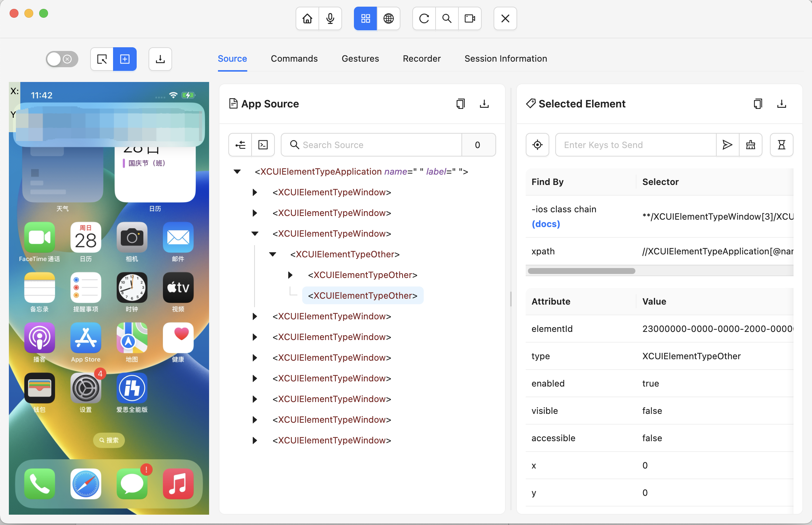Refresh source and screenshot
812x525 pixels.
(424, 18)
